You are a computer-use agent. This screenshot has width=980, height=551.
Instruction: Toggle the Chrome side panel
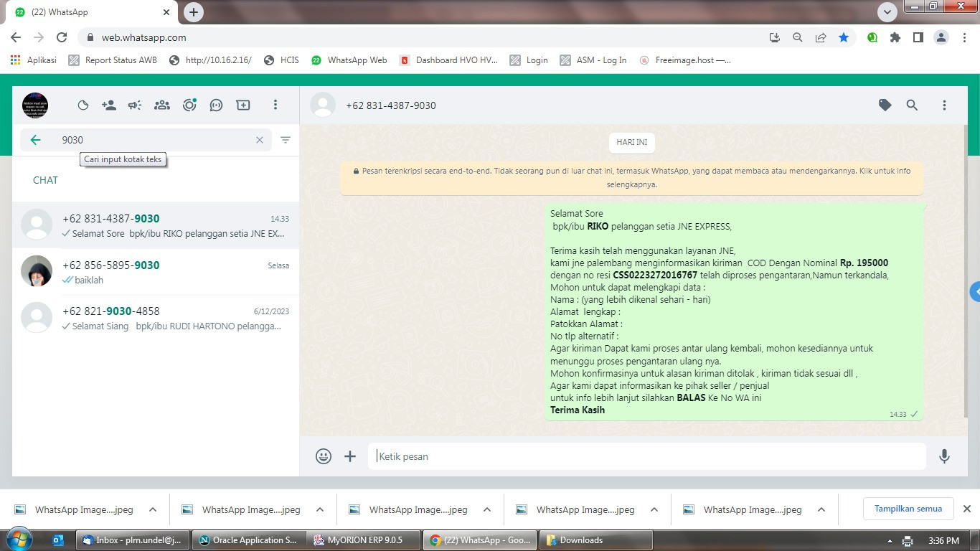click(918, 37)
